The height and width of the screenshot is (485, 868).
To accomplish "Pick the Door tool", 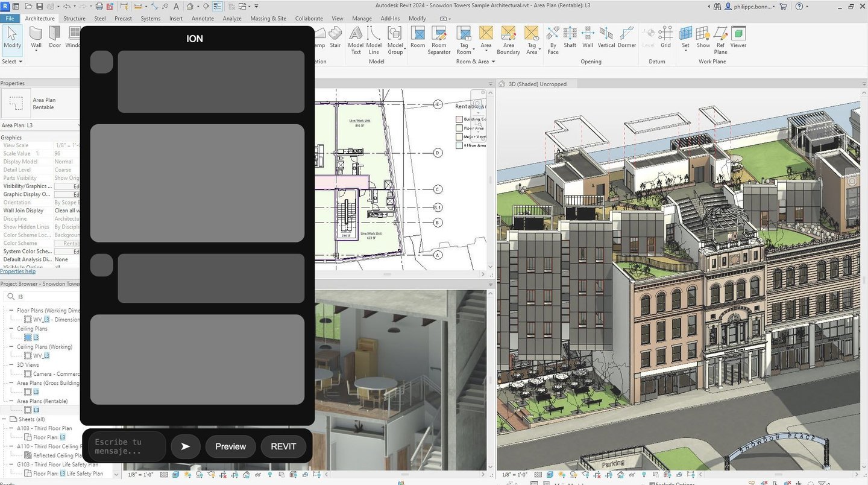I will pos(55,37).
